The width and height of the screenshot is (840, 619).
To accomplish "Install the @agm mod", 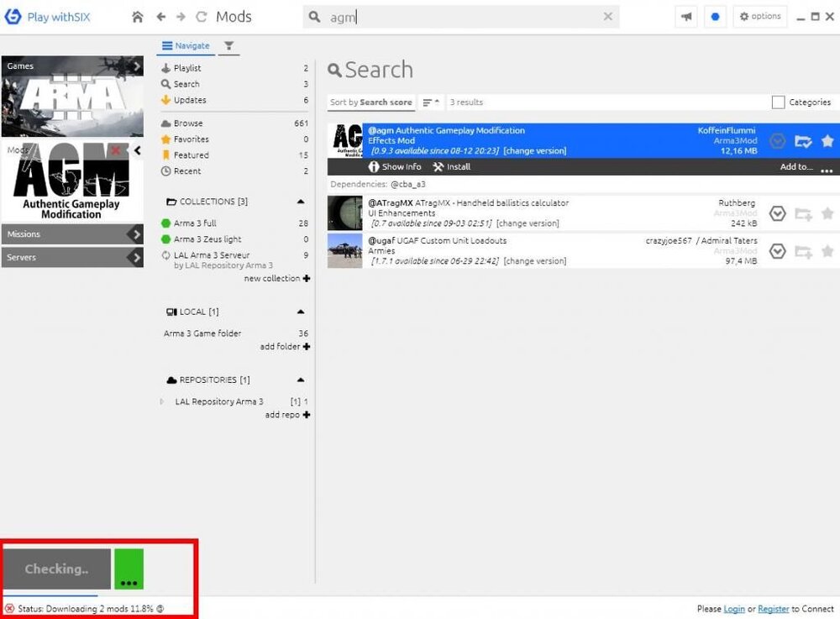I will pyautogui.click(x=452, y=167).
